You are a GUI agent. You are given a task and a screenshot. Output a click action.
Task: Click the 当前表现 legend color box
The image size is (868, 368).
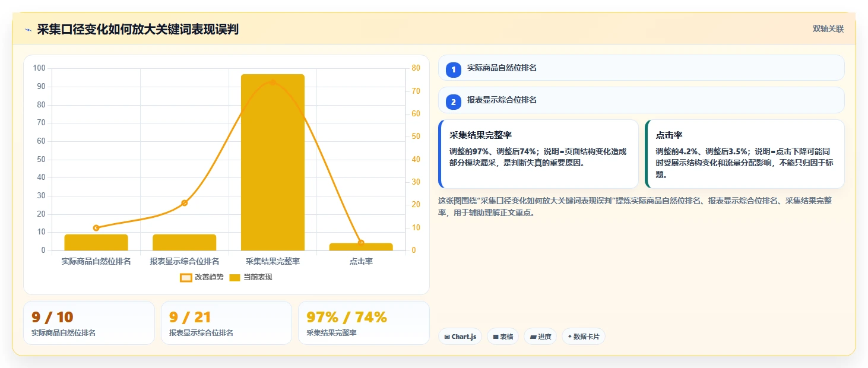coord(235,277)
